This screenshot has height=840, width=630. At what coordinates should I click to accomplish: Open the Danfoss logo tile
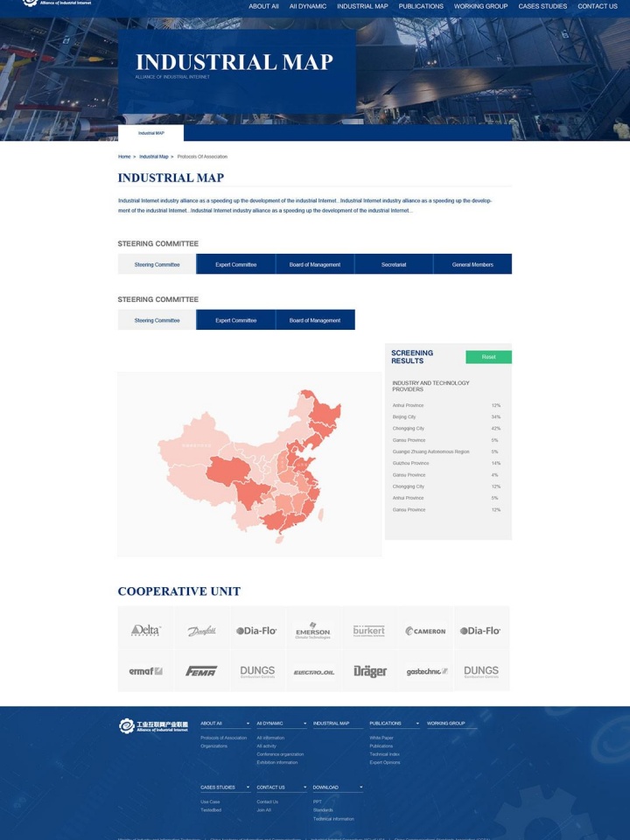point(201,630)
